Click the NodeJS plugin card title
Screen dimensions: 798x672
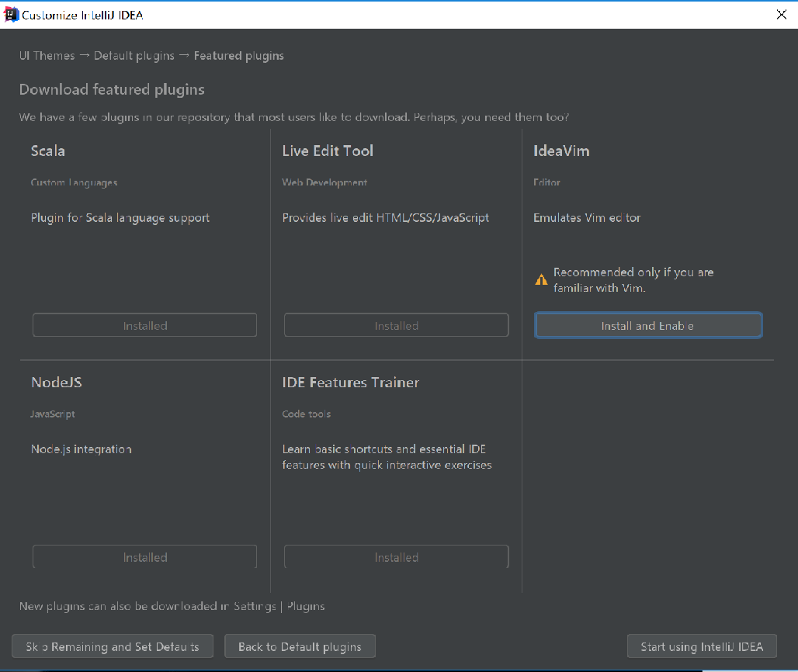click(57, 383)
